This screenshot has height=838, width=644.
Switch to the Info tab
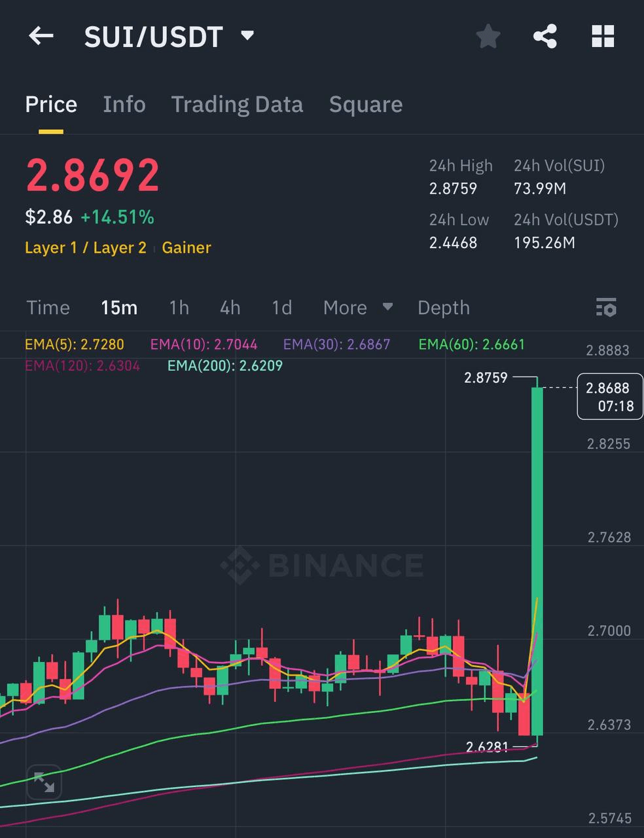[124, 104]
